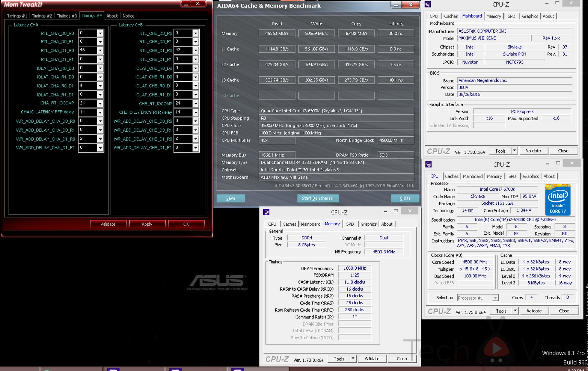Image resolution: width=588 pixels, height=371 pixels.
Task: Open CPU tab in CPU-Z Memory window
Action: pos(272,224)
